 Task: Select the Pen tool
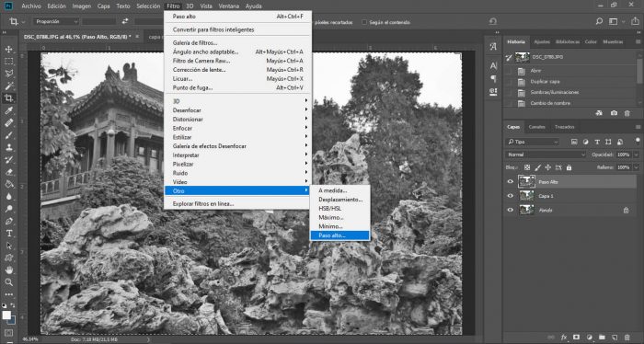8,222
